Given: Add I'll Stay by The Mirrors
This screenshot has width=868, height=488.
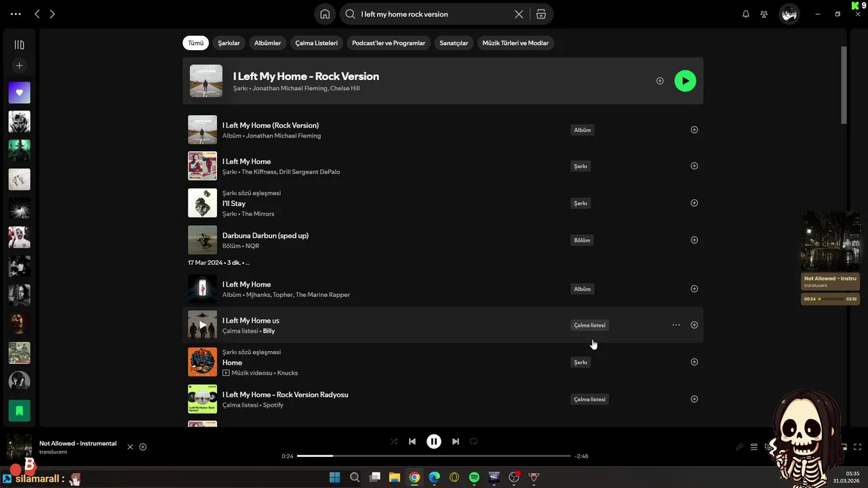Looking at the screenshot, I should [694, 203].
